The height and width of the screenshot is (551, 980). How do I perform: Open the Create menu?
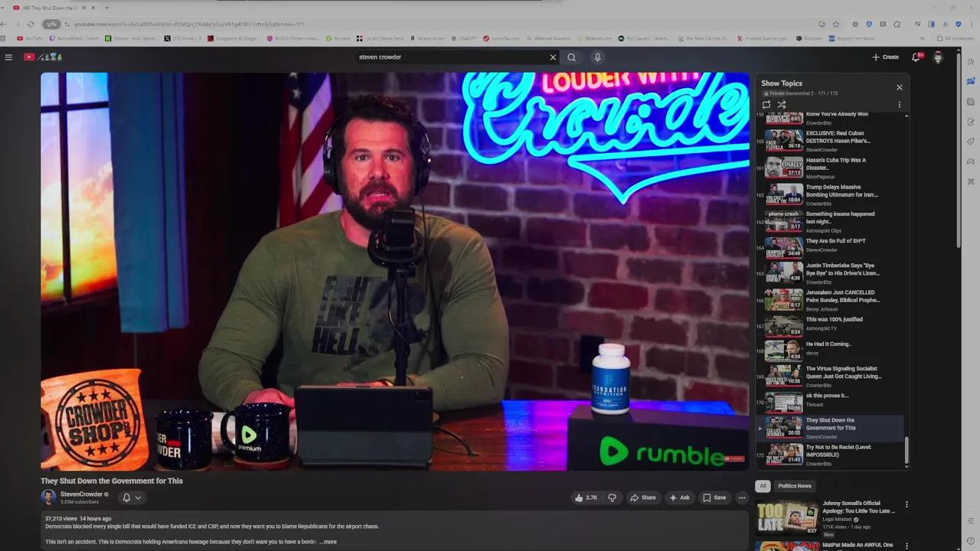(885, 57)
